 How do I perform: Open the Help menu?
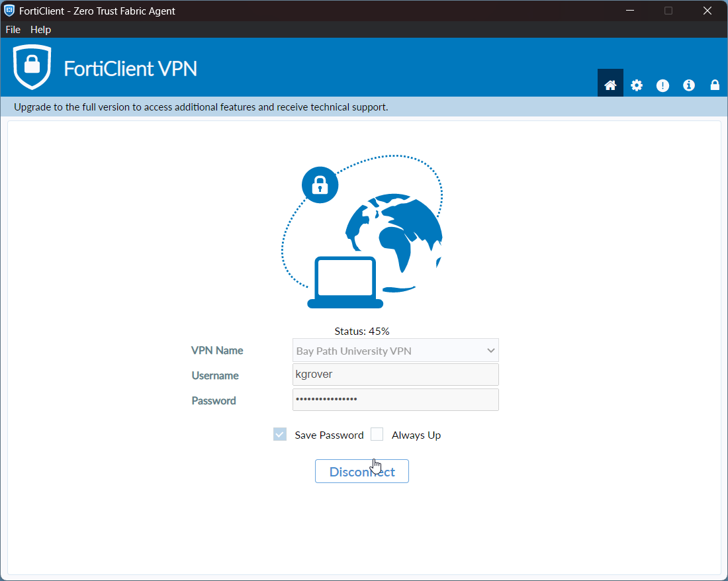coord(40,30)
